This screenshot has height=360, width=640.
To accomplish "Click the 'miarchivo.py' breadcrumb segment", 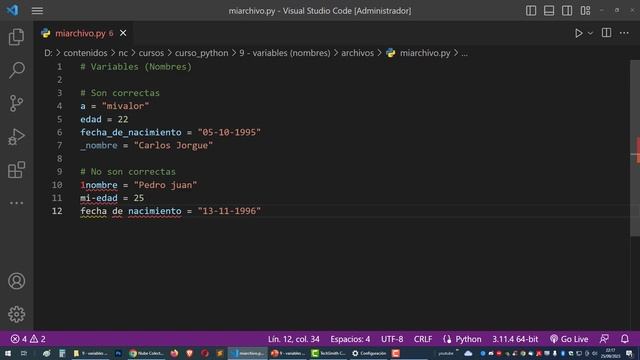I will pos(425,53).
